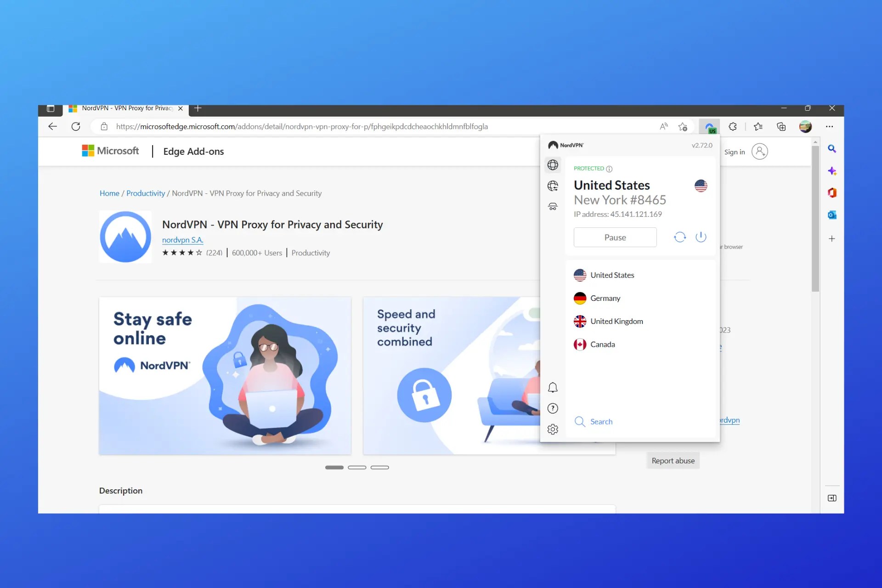
Task: Enable Read aloud from the address bar
Action: (x=663, y=126)
